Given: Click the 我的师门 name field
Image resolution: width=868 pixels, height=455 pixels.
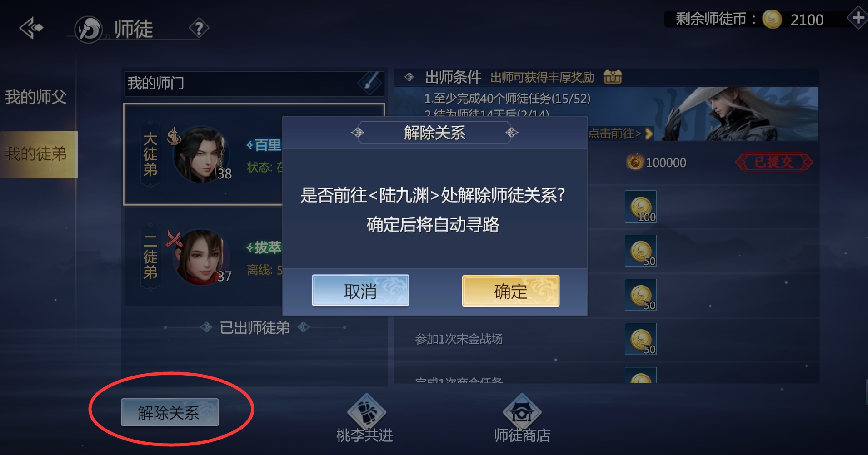Looking at the screenshot, I should (254, 84).
